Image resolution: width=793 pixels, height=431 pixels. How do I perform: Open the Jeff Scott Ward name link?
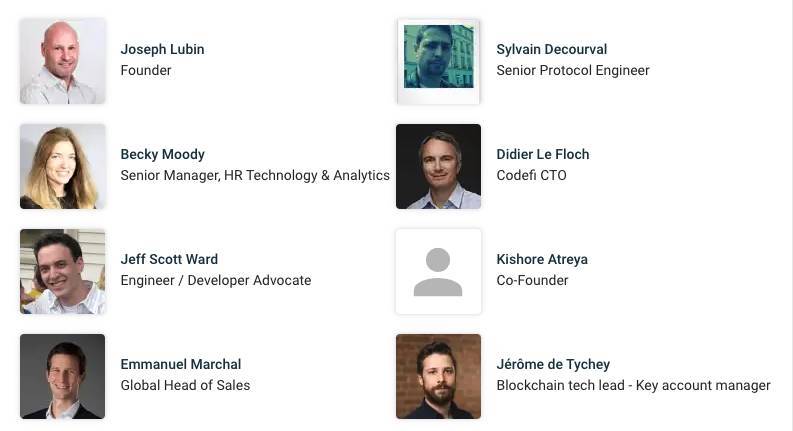[169, 260]
